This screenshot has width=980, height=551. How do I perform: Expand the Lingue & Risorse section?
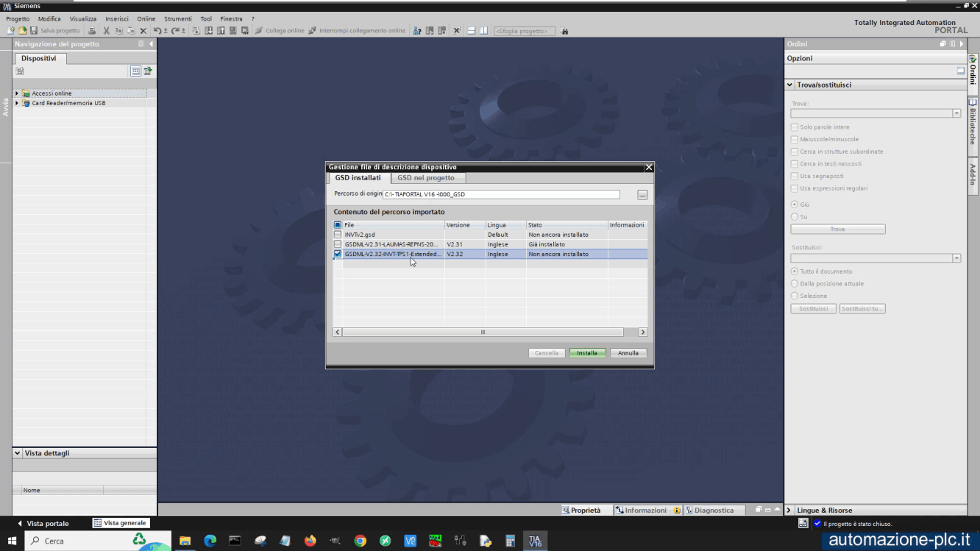789,510
